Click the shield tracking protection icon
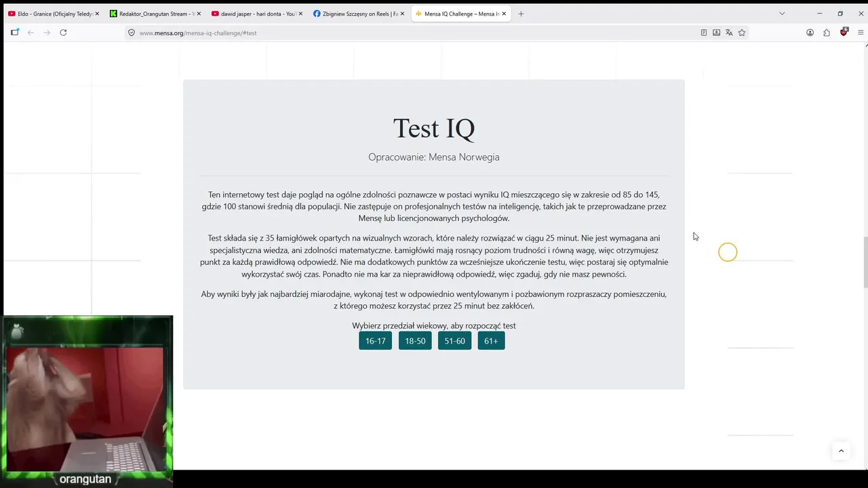The width and height of the screenshot is (868, 488). tap(132, 33)
